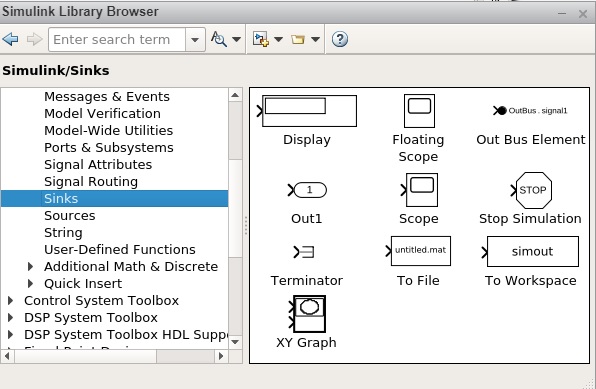Click the Floating Scope label
This screenshot has width=596, height=389.
pyautogui.click(x=418, y=148)
